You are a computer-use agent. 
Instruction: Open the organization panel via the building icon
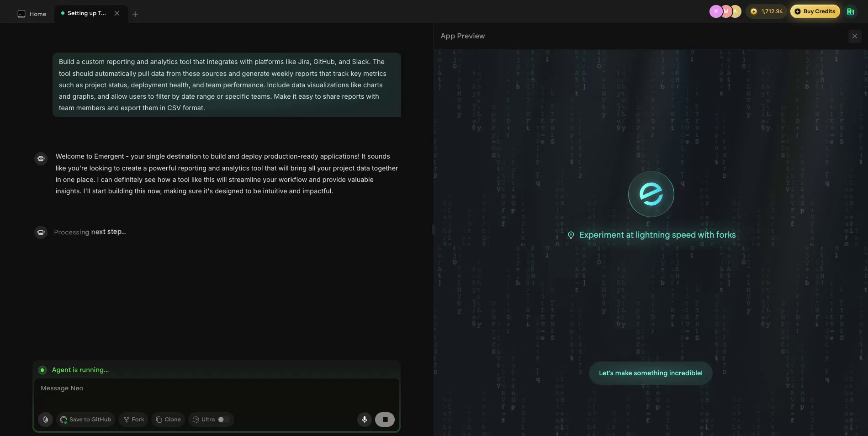[851, 11]
